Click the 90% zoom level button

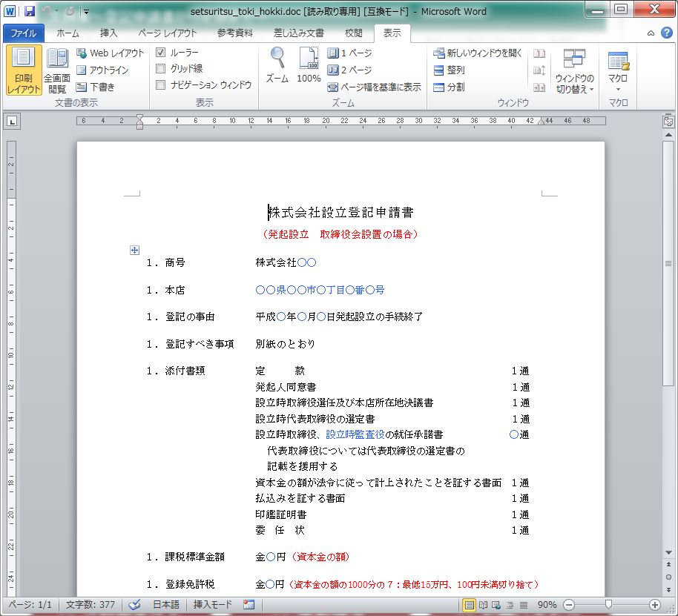[547, 605]
